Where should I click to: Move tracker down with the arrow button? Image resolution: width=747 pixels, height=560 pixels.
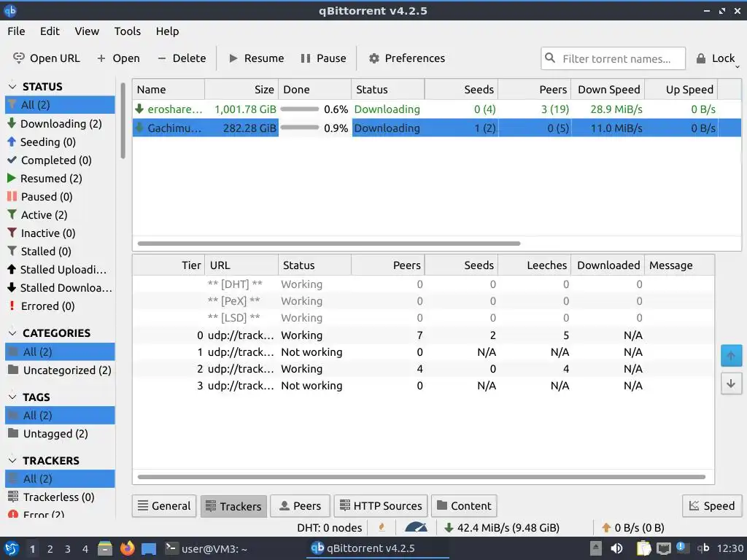[x=731, y=384]
